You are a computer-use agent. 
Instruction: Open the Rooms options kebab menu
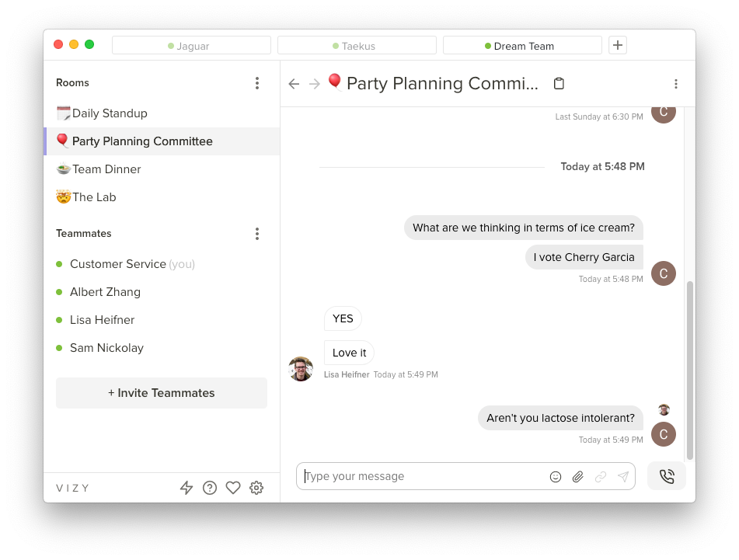tap(257, 83)
